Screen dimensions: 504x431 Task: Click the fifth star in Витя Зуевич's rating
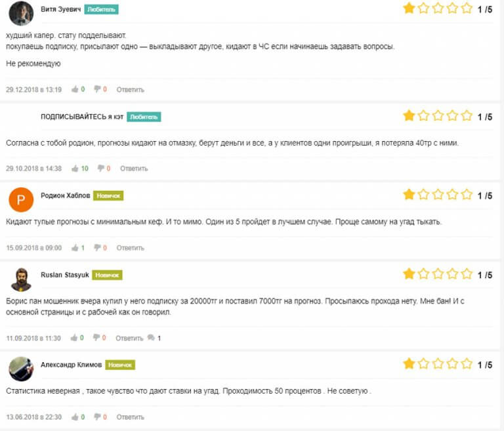coord(467,9)
